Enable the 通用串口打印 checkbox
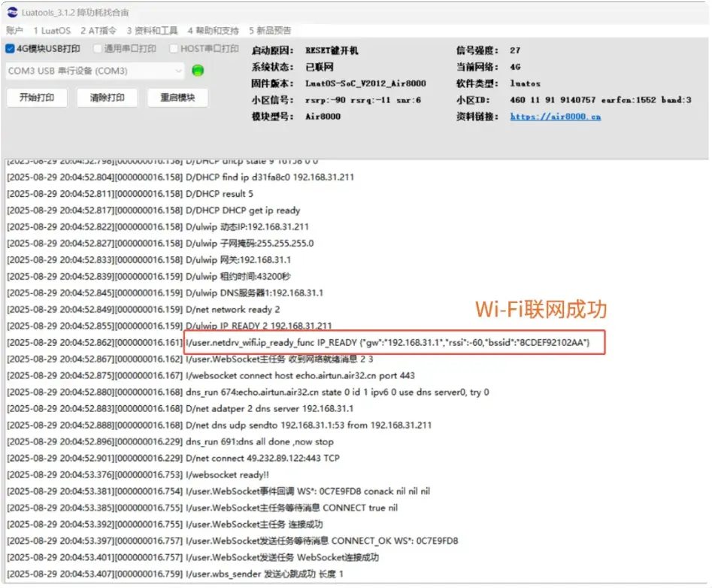The image size is (712, 588). point(97,49)
